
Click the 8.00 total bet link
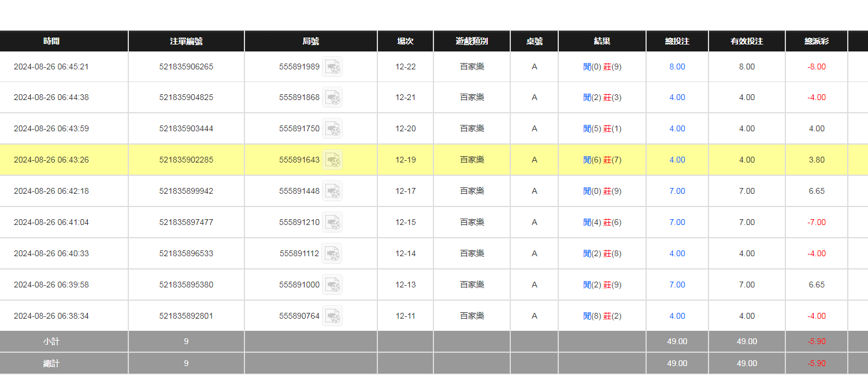677,67
